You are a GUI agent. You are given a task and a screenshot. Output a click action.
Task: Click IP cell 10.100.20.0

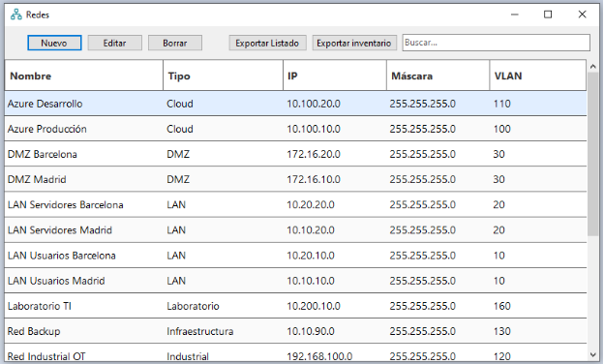click(314, 104)
